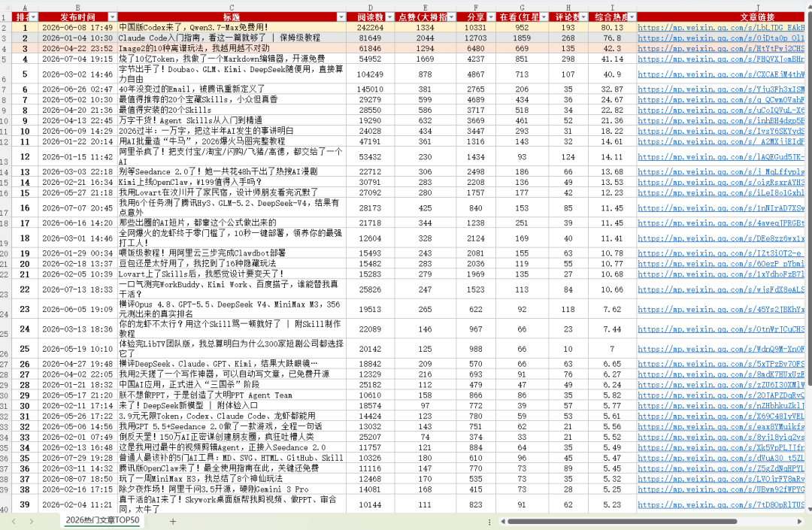The width and height of the screenshot is (812, 530).
Task: Select comments value 298
Action: point(568,59)
